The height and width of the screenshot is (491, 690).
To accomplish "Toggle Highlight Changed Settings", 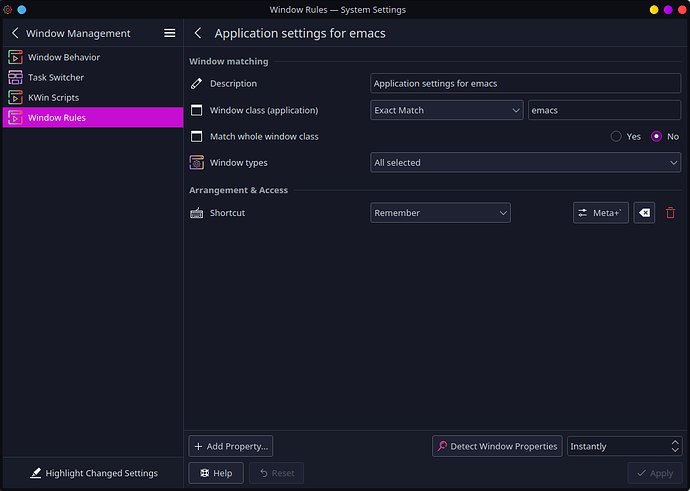I will point(93,473).
